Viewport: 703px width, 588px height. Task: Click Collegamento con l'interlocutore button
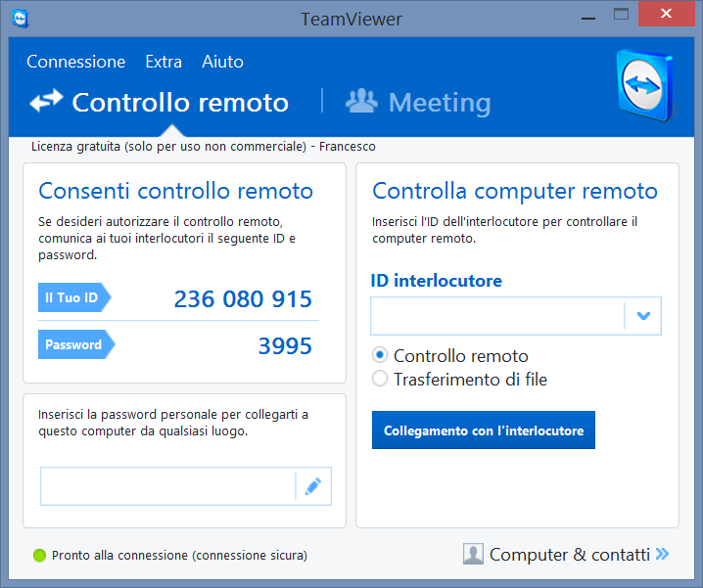coord(484,430)
